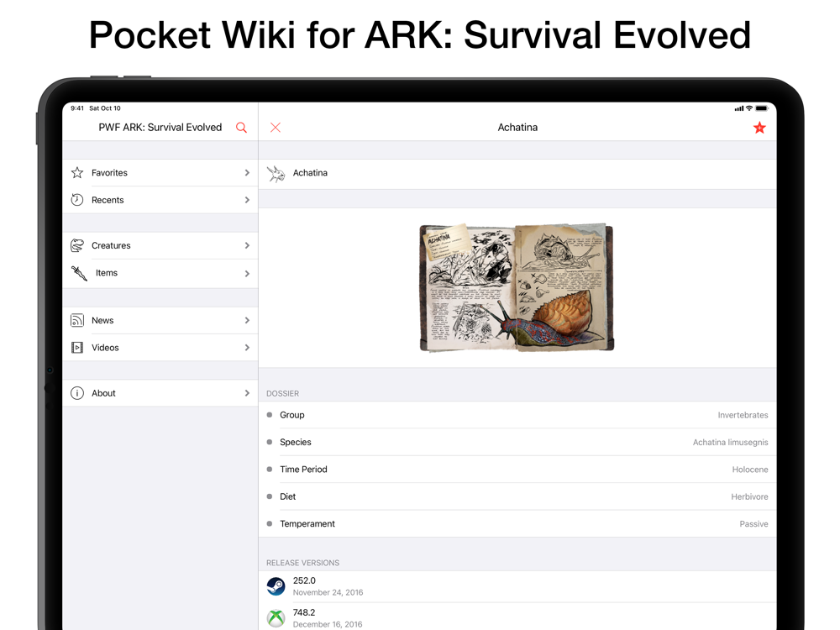
Task: Click the About info icon
Action: (77, 393)
